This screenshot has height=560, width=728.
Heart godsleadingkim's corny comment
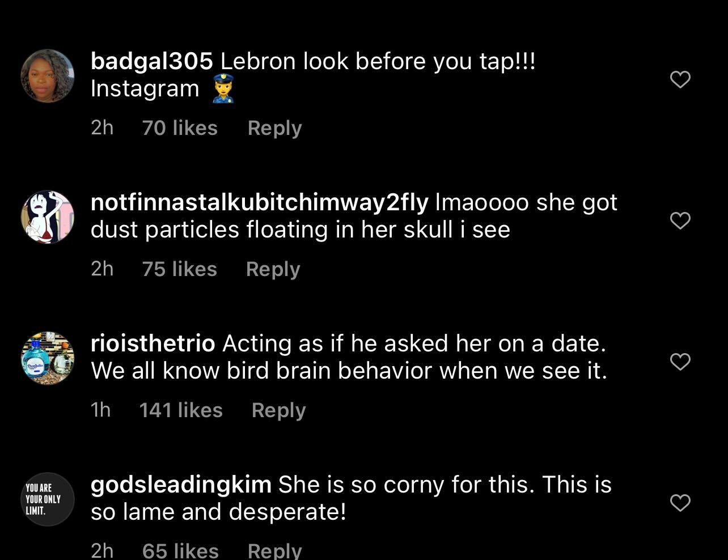(680, 502)
